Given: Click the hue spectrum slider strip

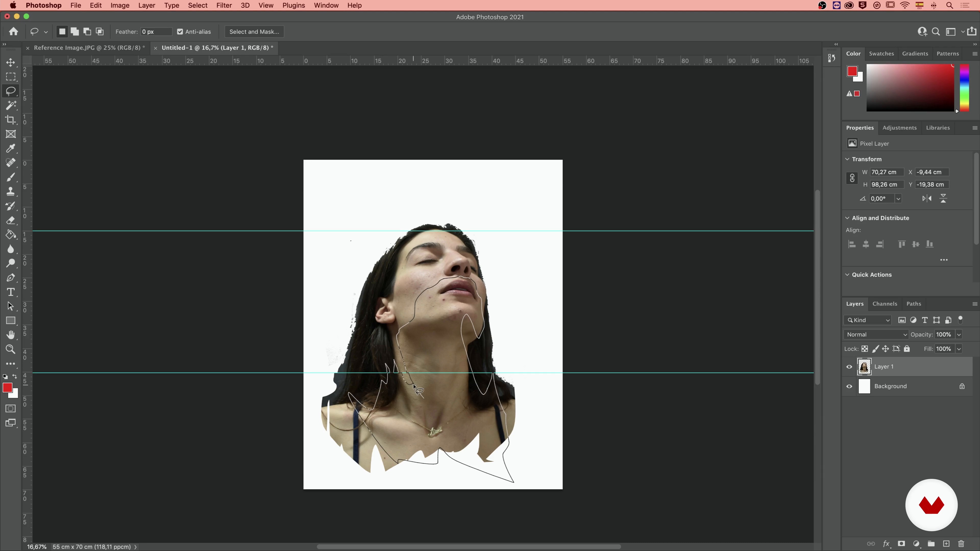Looking at the screenshot, I should coord(964,88).
